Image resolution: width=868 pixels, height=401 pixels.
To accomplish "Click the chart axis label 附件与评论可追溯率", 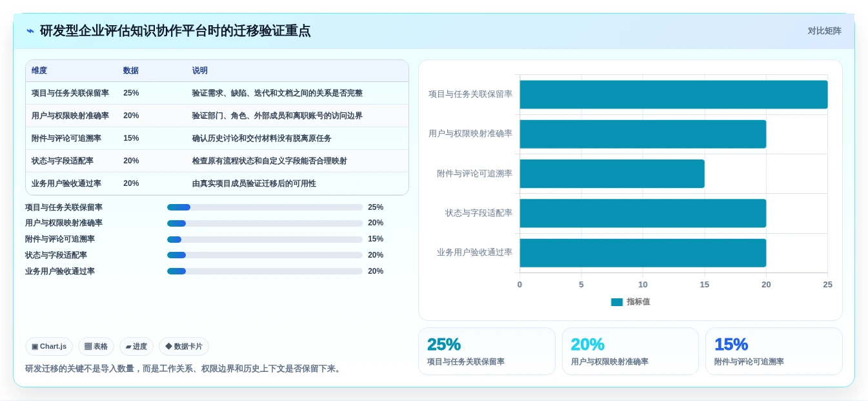I will [x=474, y=174].
